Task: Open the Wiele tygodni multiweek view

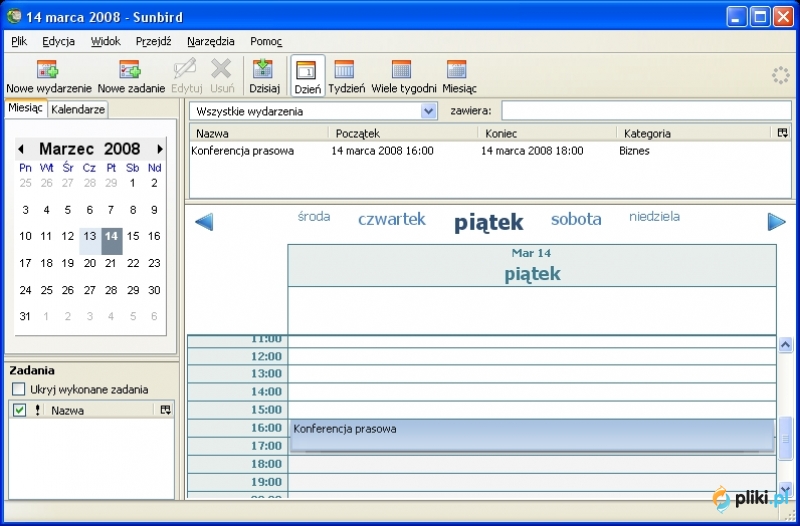Action: [403, 77]
